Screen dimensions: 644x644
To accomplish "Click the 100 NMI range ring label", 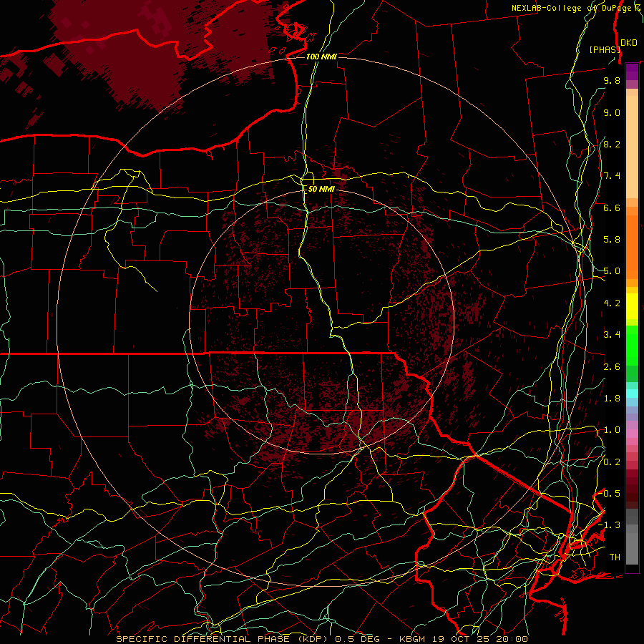I will click(321, 57).
